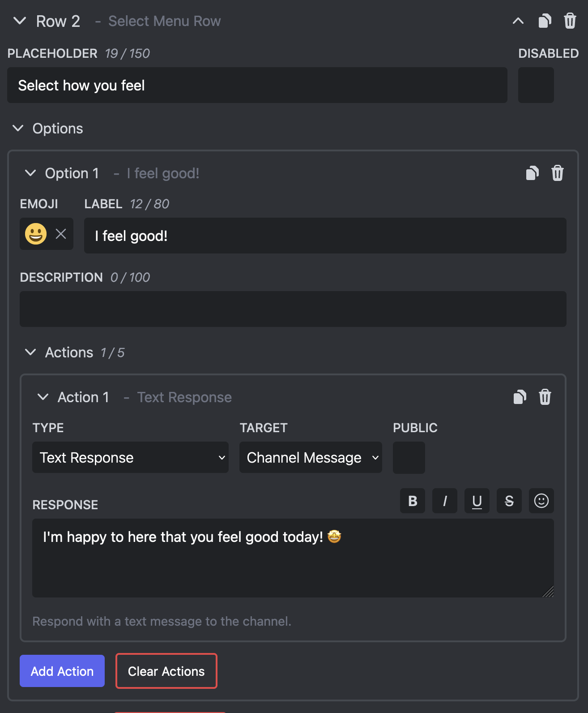588x713 pixels.
Task: Remove the selected emoji with the X icon
Action: tap(60, 233)
